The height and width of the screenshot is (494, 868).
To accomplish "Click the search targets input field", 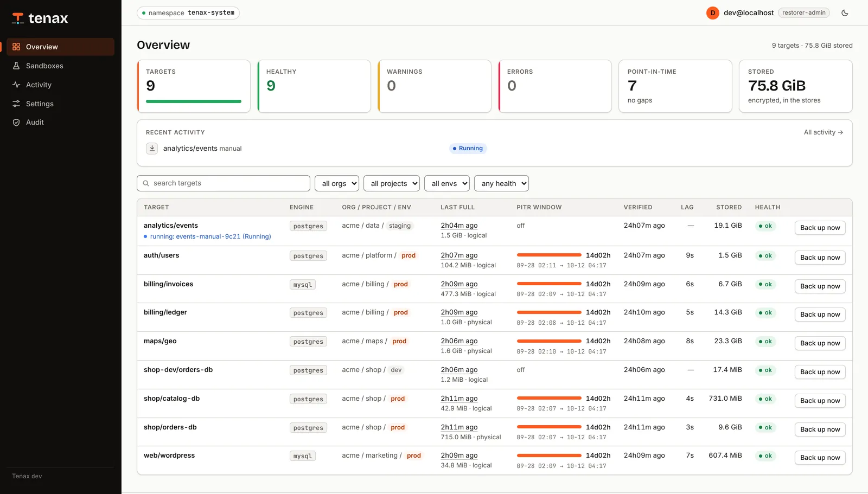I will tap(224, 183).
